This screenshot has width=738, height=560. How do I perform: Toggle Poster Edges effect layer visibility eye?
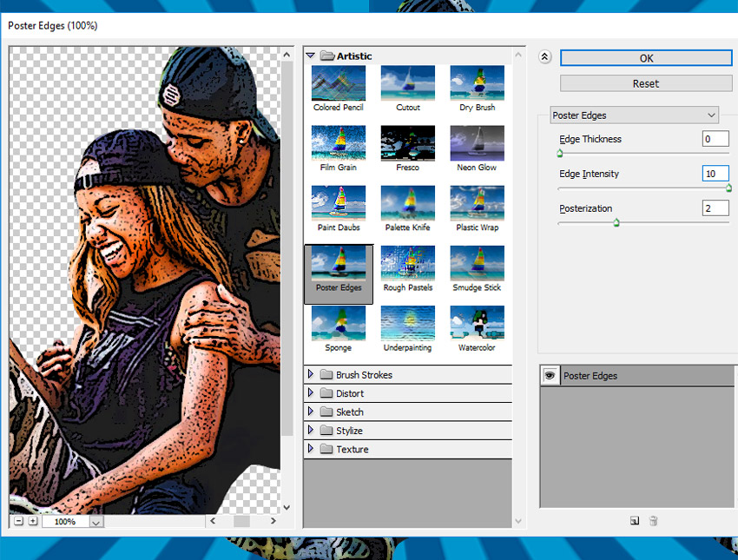pos(550,376)
